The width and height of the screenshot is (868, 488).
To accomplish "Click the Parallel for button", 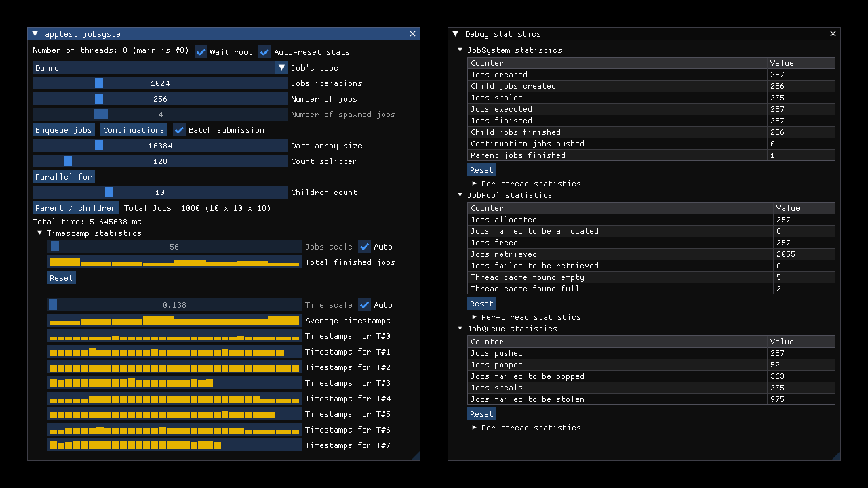I will [x=64, y=177].
